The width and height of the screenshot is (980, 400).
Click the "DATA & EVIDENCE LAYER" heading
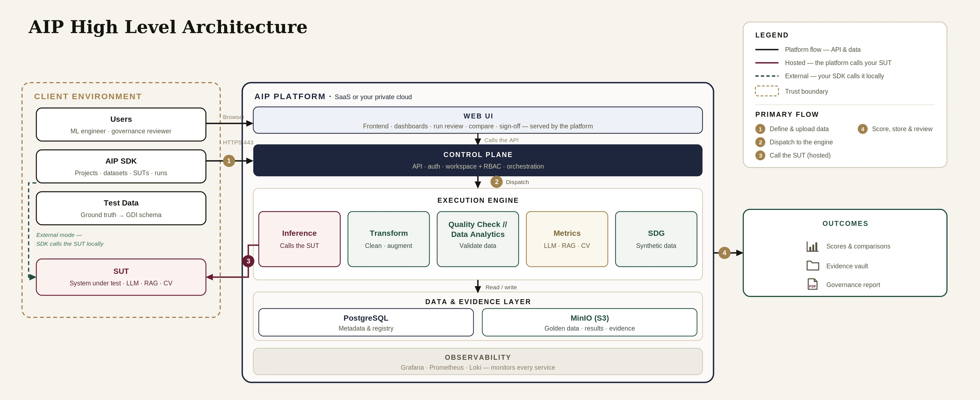478,302
